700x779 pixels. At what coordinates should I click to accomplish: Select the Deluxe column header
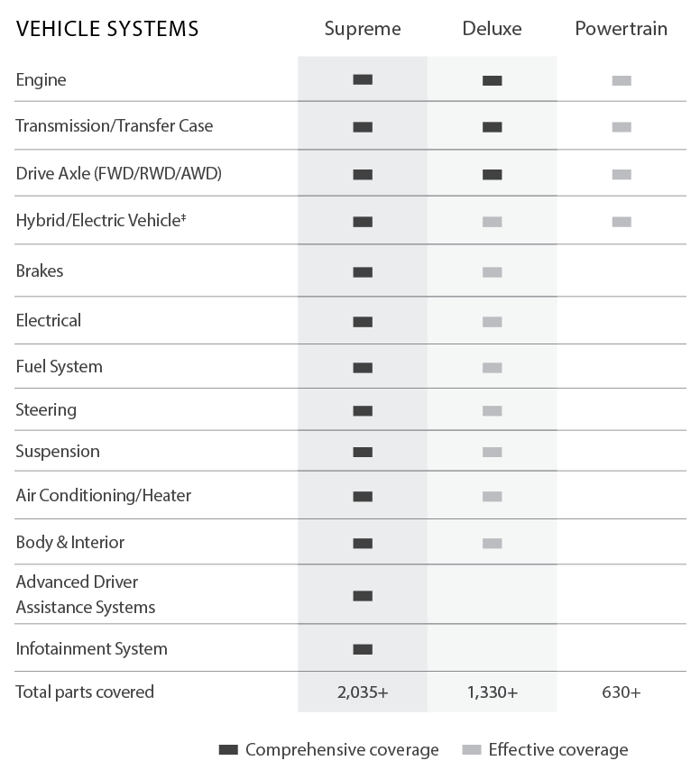point(492,29)
